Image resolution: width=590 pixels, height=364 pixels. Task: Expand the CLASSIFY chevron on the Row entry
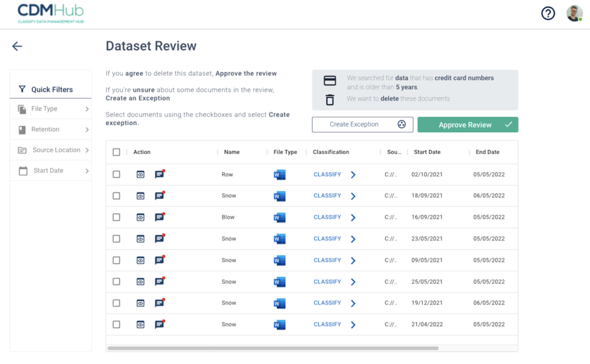click(x=353, y=174)
